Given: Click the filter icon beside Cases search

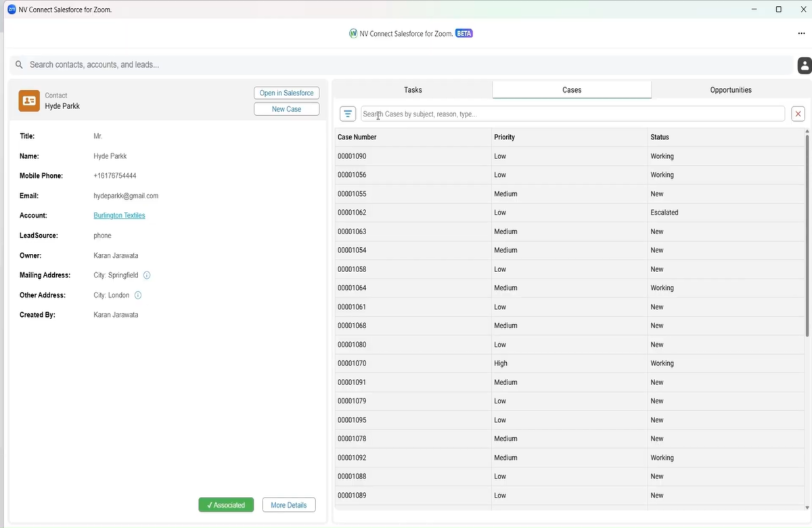Looking at the screenshot, I should [x=348, y=114].
